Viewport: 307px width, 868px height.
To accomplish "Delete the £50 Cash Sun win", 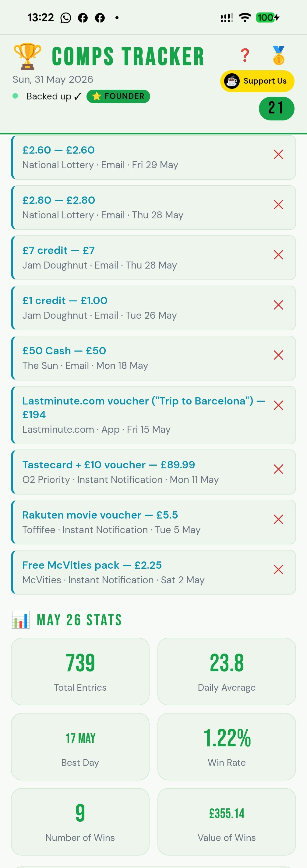I will click(x=278, y=355).
